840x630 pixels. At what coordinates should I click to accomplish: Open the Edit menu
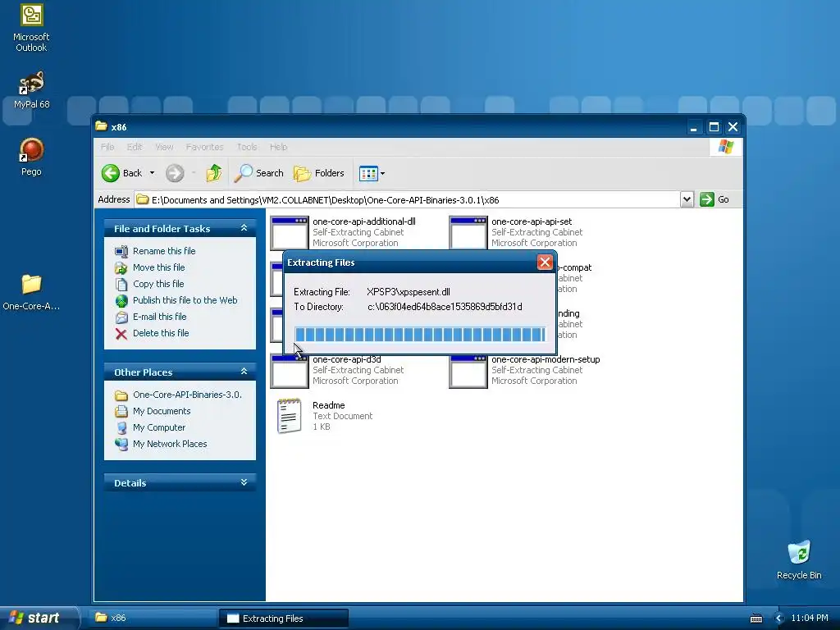pyautogui.click(x=135, y=147)
